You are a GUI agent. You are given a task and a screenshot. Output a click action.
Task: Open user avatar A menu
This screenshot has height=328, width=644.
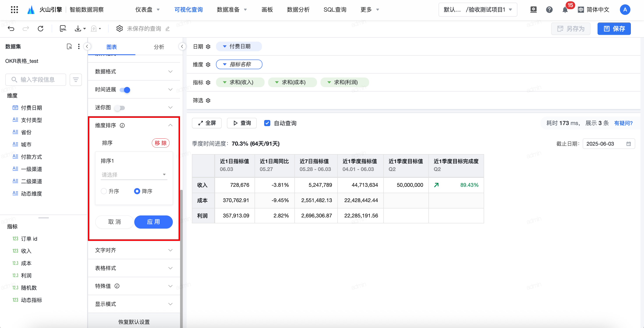pyautogui.click(x=625, y=10)
